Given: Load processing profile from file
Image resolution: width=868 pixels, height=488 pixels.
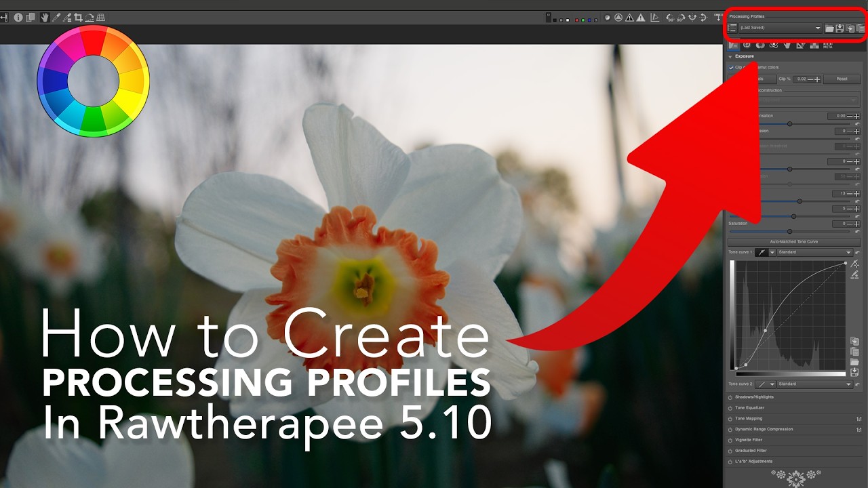Looking at the screenshot, I should click(829, 28).
